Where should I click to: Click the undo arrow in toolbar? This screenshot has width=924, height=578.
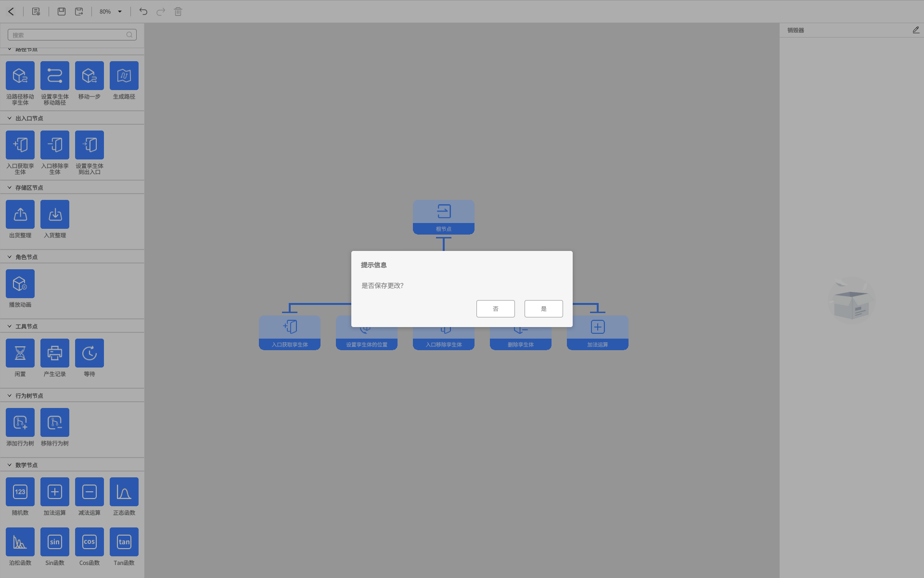143,12
